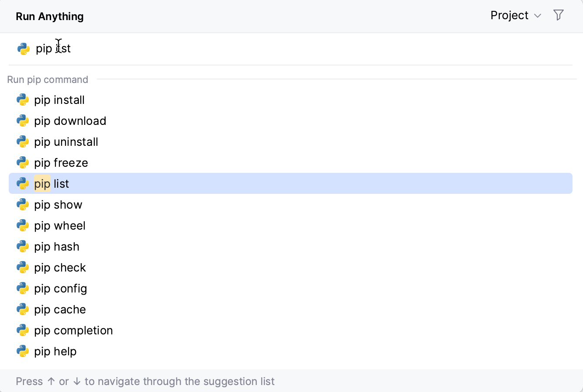Choose pip download from the list
583x392 pixels.
tap(70, 121)
